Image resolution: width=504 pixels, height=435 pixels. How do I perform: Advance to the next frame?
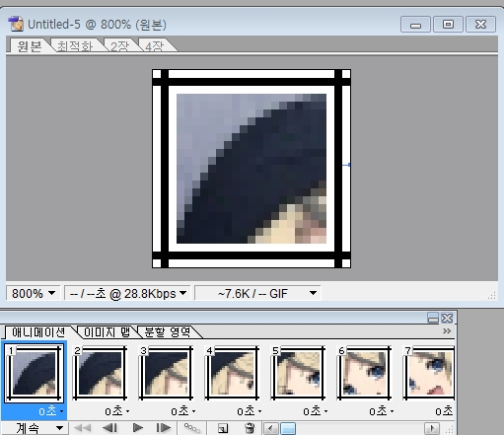pos(164,428)
